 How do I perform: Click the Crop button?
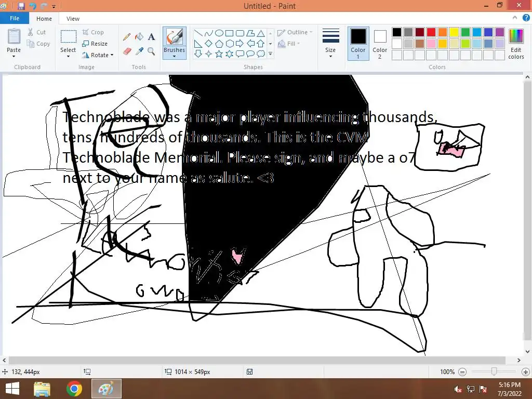(93, 32)
